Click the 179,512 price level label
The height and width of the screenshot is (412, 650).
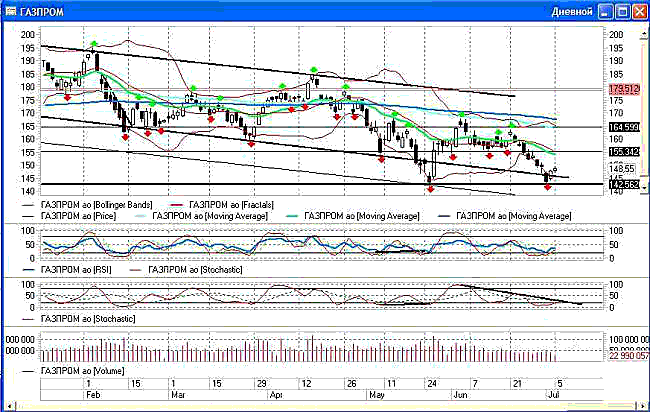pos(624,89)
